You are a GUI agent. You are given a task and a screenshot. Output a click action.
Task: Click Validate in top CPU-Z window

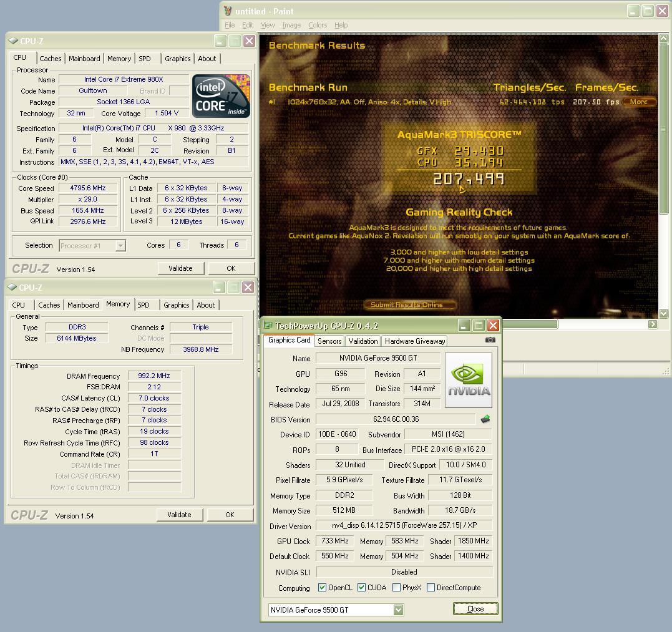coord(180,268)
